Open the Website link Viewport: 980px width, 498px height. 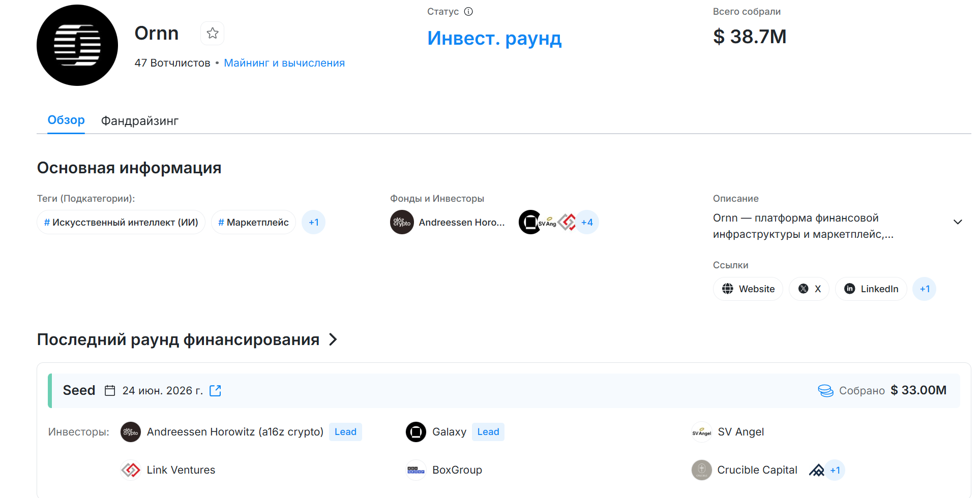[x=748, y=289]
